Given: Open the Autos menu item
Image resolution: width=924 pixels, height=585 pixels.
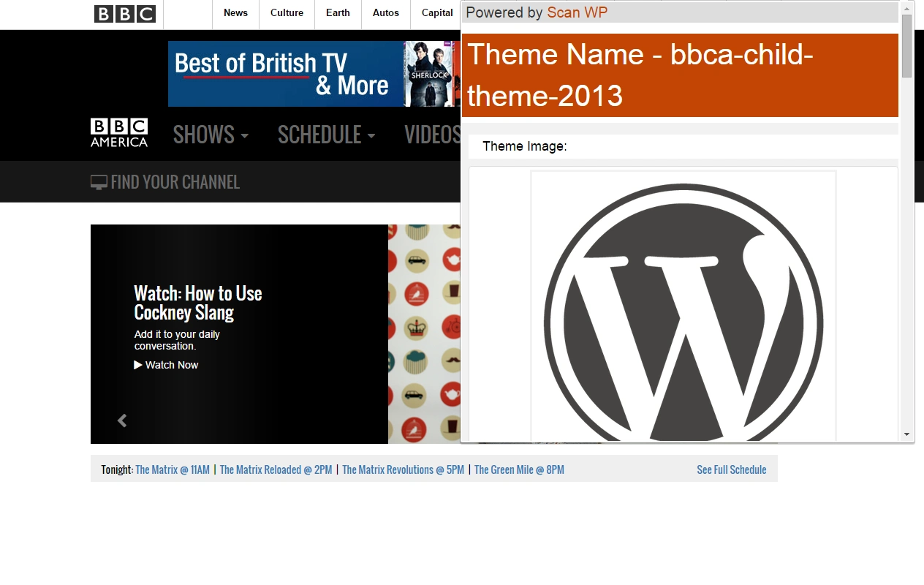Looking at the screenshot, I should (386, 13).
